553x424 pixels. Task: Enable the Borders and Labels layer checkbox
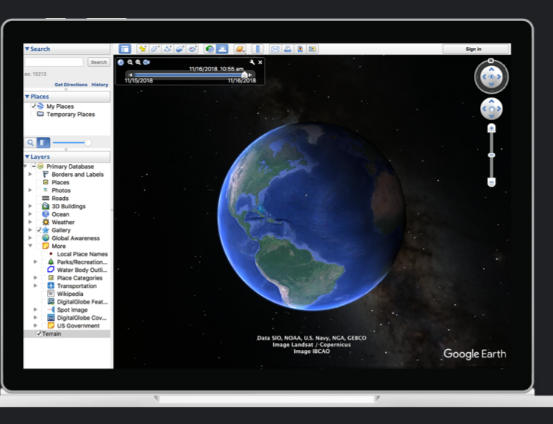click(x=38, y=174)
